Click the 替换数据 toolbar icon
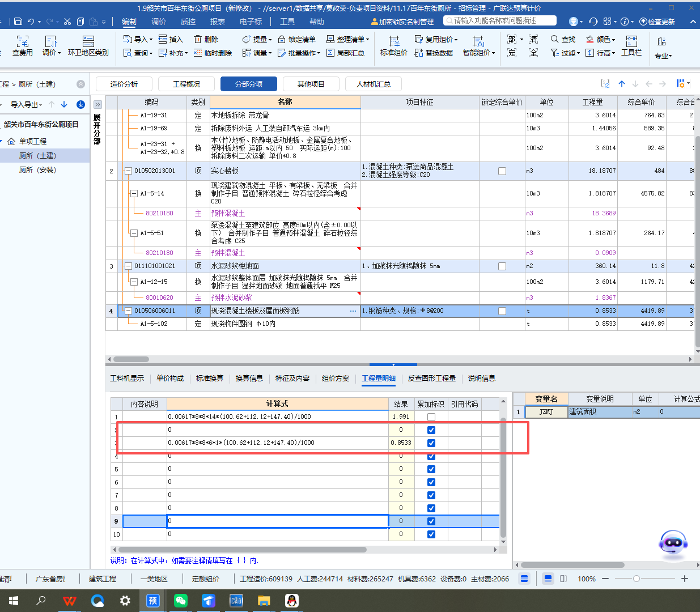The height and width of the screenshot is (612, 700). pos(419,53)
